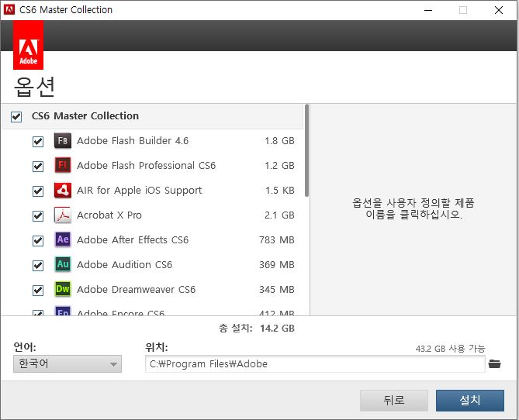Select the Adobe Flash Professional CS6 name

tap(147, 166)
